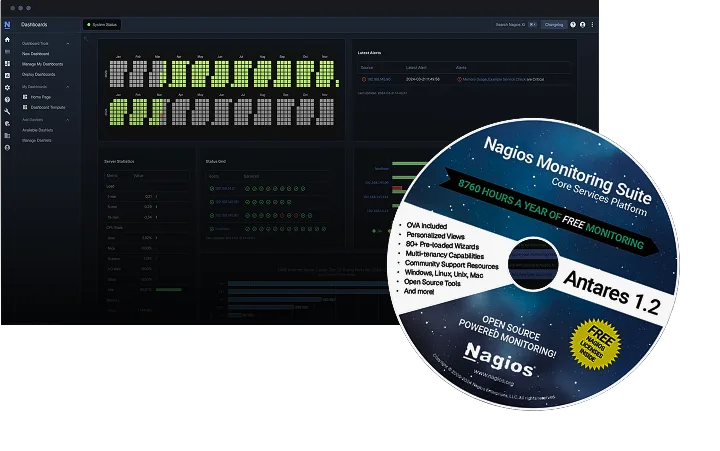Click the list view icon below Home
720x451 pixels.
[7, 52]
